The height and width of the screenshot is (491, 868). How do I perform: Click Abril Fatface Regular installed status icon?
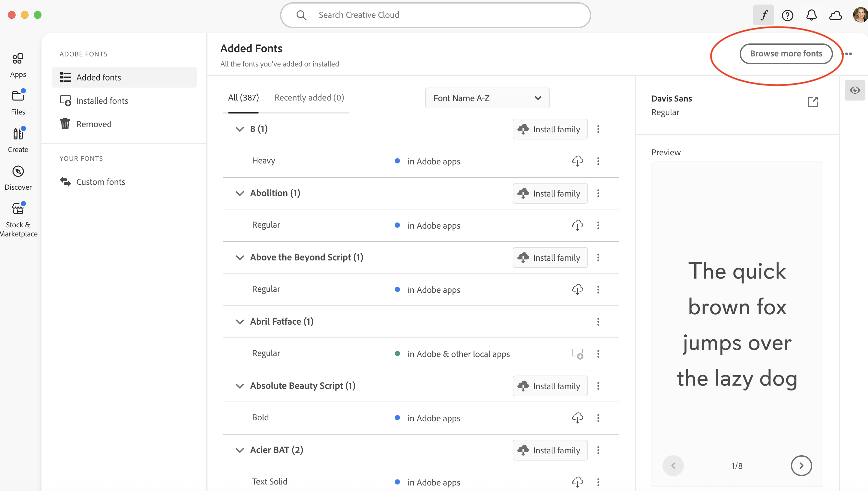point(578,354)
